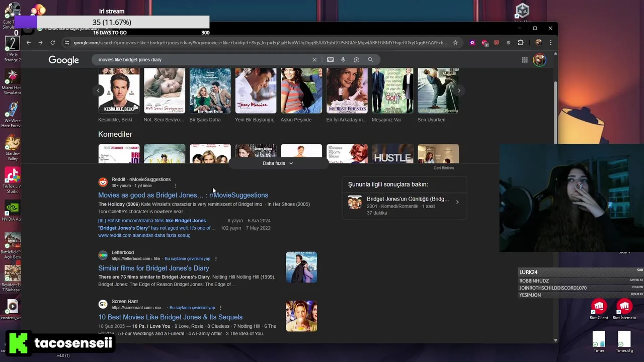Search by image with Lens icon

click(x=356, y=59)
